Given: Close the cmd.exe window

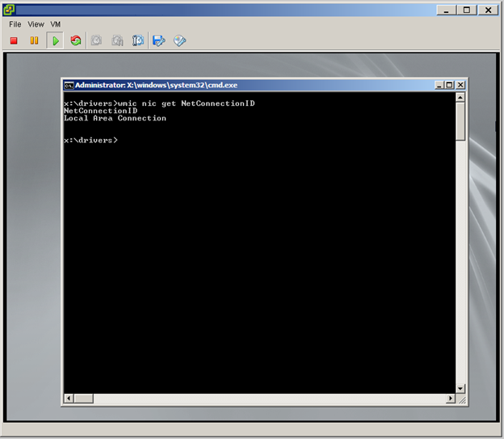Looking at the screenshot, I should pos(460,85).
